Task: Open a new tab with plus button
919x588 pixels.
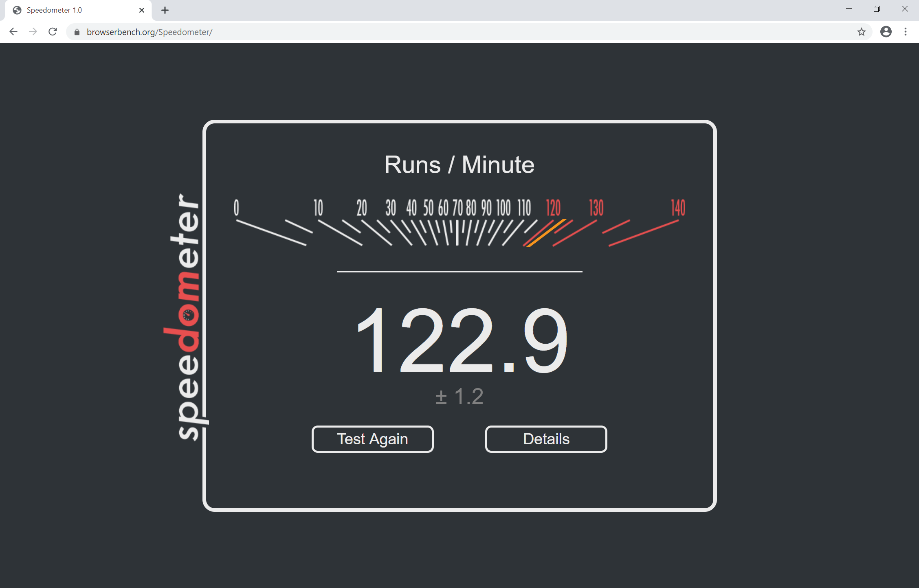Action: [165, 10]
